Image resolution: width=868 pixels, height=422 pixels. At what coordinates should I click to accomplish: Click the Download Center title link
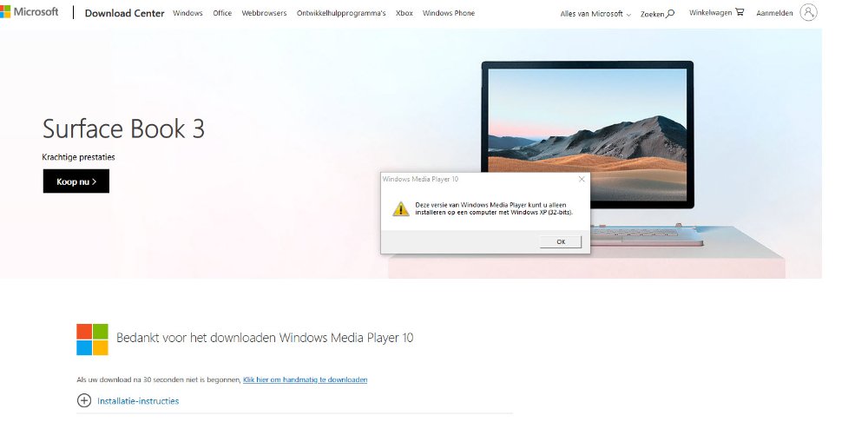click(x=124, y=14)
